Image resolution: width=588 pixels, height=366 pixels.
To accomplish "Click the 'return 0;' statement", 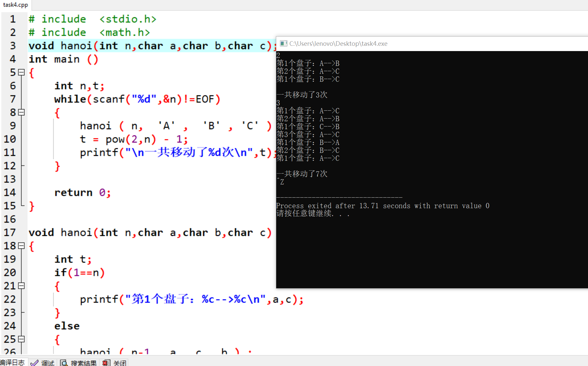I will tap(83, 192).
